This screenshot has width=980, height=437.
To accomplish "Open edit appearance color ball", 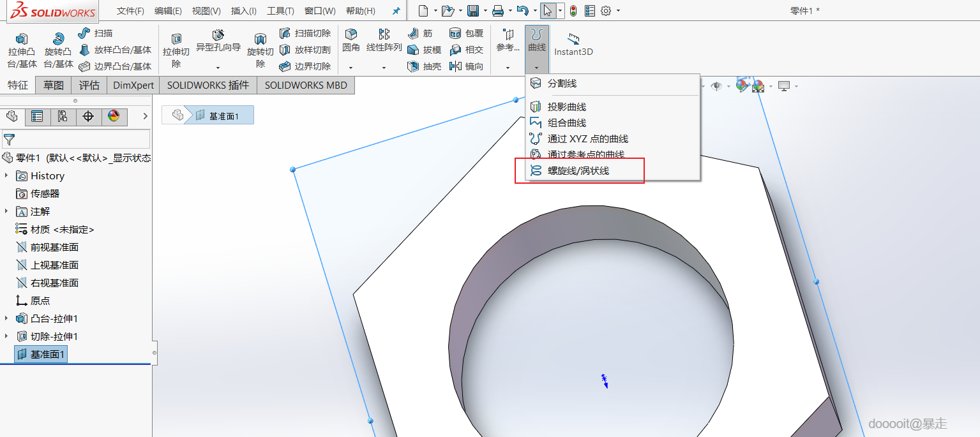I will [x=741, y=85].
